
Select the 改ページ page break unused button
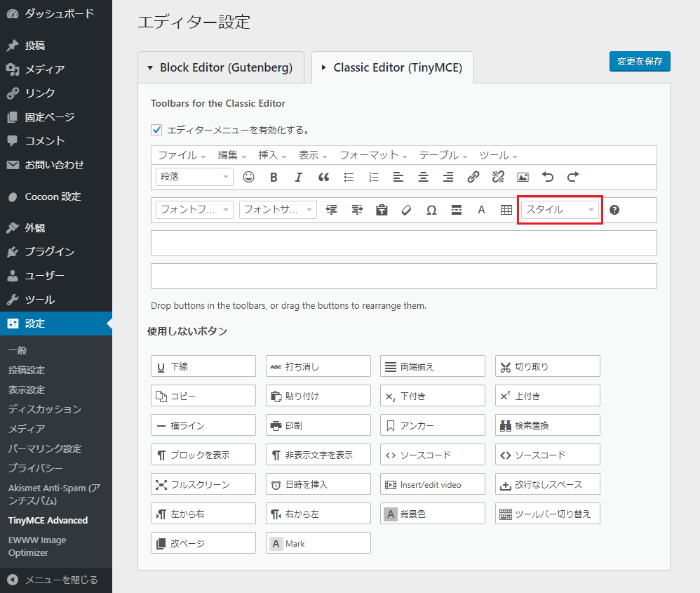[x=203, y=543]
